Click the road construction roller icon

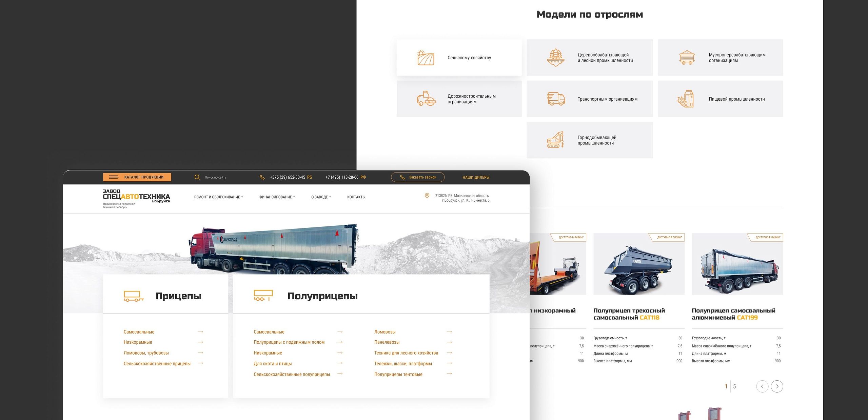click(426, 99)
